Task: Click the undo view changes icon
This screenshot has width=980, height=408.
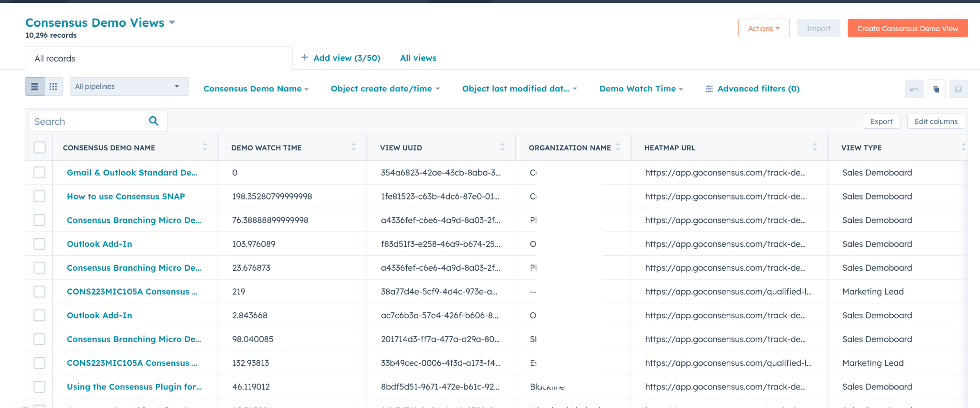Action: click(x=914, y=89)
